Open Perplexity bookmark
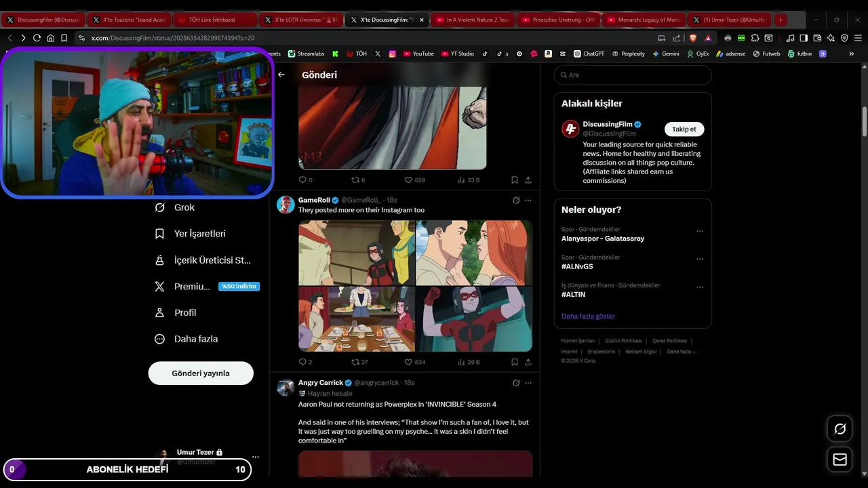Screen dimensions: 868x488 tap(628, 54)
